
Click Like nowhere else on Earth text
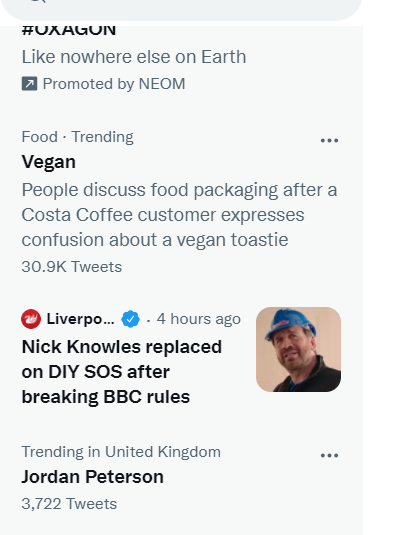pos(134,57)
